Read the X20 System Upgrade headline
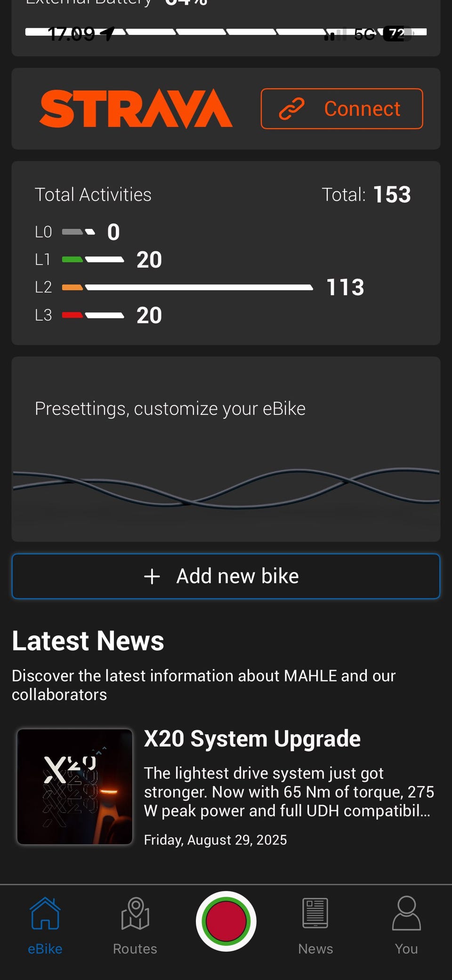Screen dimensions: 452x980 point(252,738)
